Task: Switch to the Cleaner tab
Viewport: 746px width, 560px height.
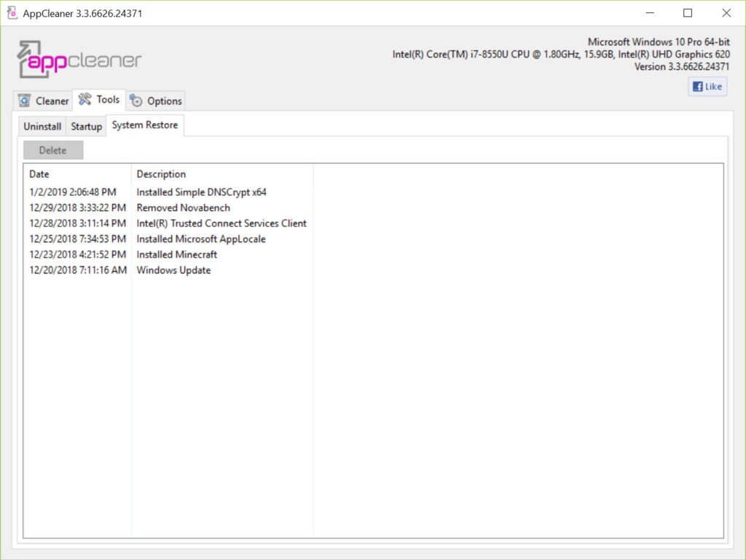Action: click(43, 100)
